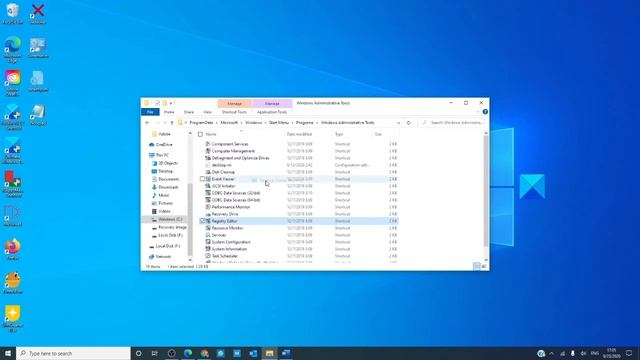Go up one folder level

(172, 122)
